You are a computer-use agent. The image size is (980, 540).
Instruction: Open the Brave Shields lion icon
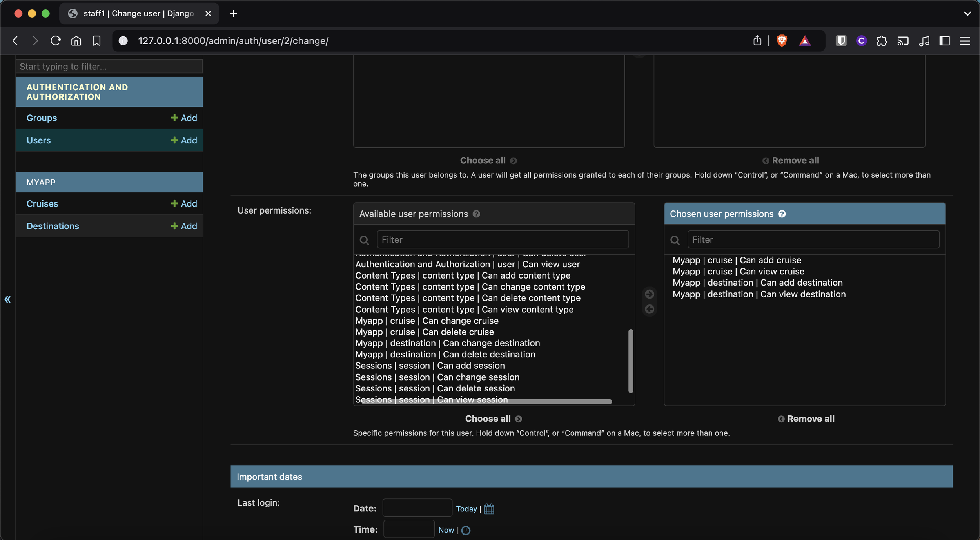[782, 41]
